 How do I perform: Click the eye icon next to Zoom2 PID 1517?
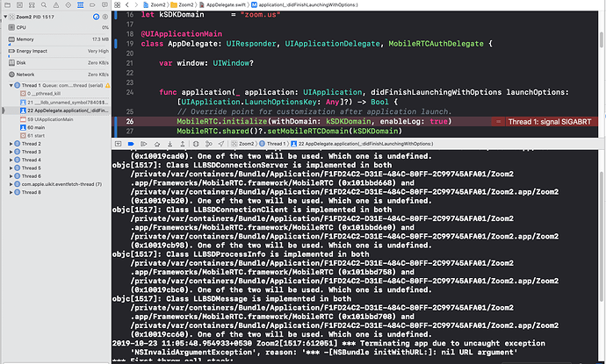[105, 17]
